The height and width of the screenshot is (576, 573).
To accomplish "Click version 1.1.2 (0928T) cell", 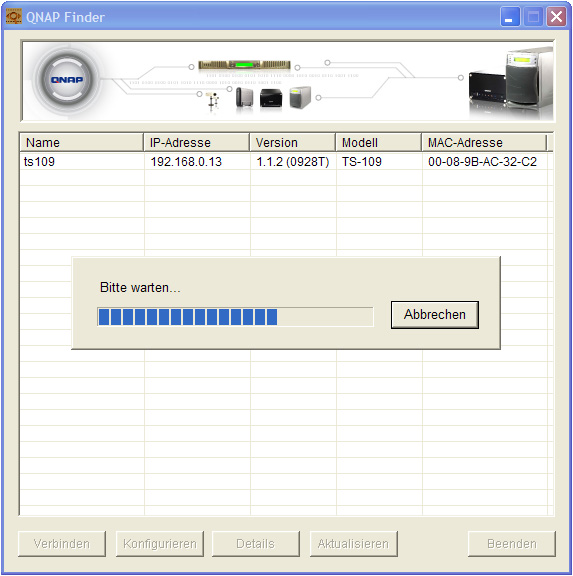I will point(292,162).
